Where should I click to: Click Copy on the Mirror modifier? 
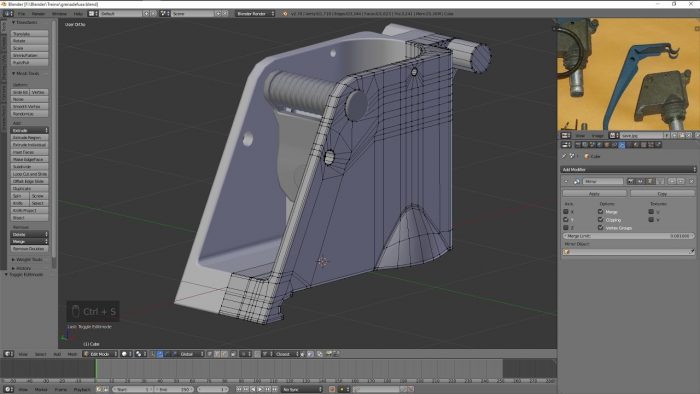pyautogui.click(x=662, y=194)
